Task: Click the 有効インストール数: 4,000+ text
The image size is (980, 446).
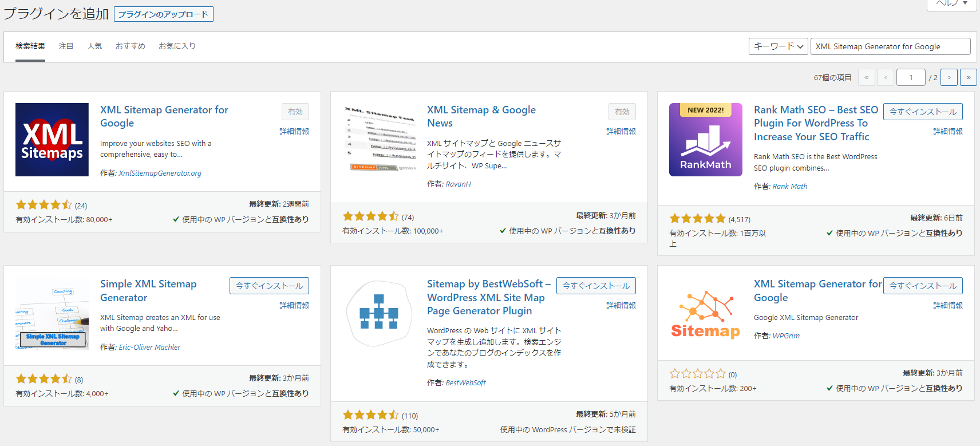Action: [62, 394]
